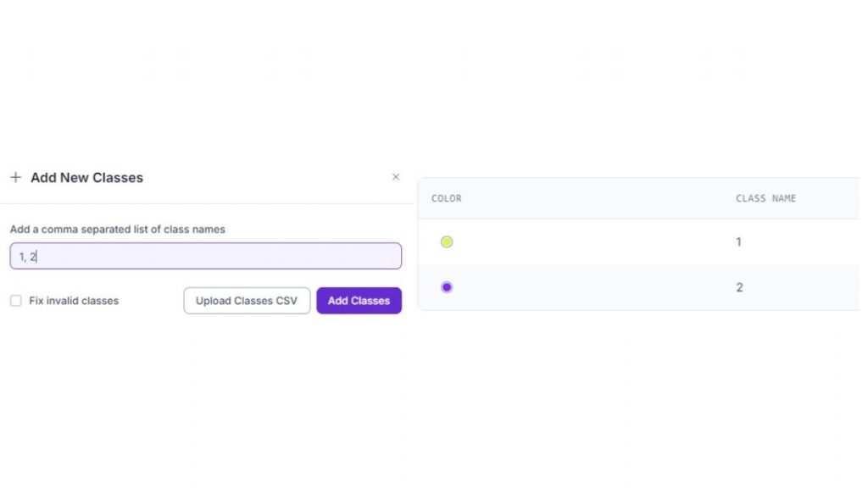Click the empty right end of the class names field

pyautogui.click(x=373, y=256)
